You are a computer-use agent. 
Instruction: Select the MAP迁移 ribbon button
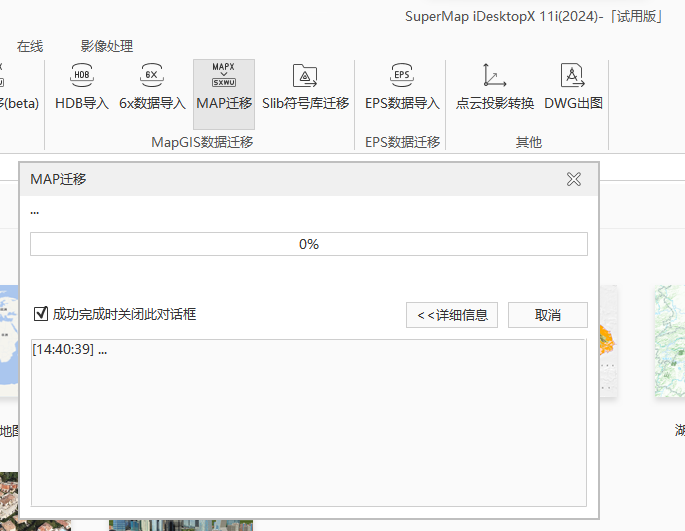pyautogui.click(x=224, y=94)
